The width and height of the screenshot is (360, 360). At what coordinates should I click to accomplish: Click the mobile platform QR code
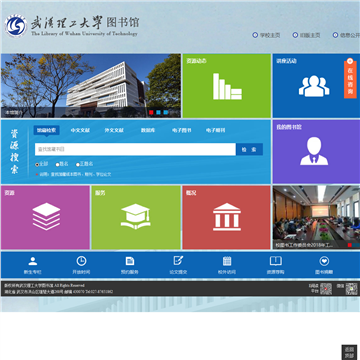coord(326,289)
